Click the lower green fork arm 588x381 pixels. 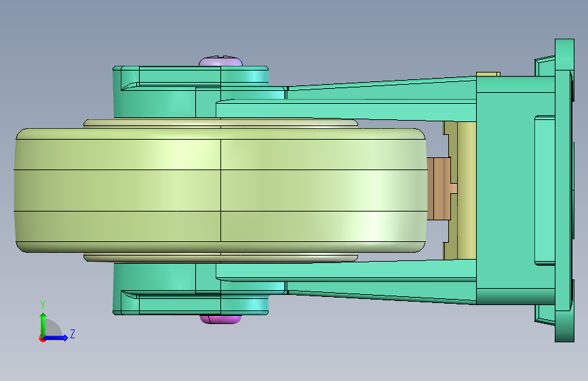pos(345,270)
